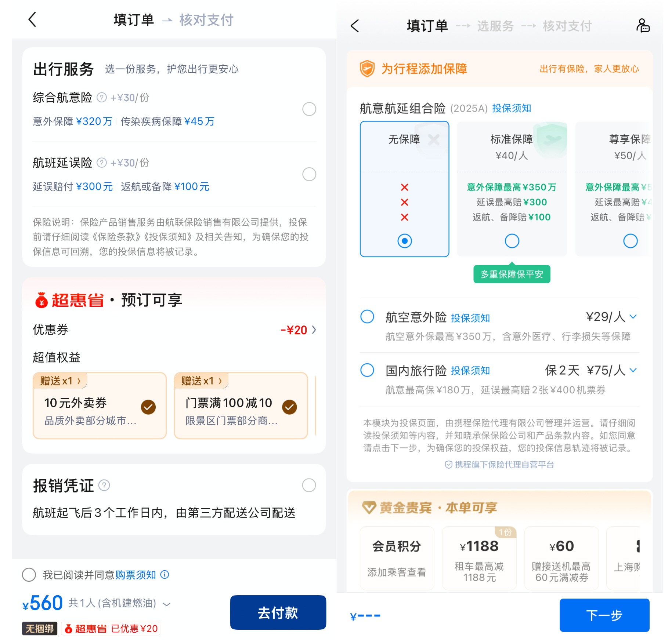The image size is (672, 640).
Task: Open help icon beside 航班延误险
Action: [x=101, y=163]
